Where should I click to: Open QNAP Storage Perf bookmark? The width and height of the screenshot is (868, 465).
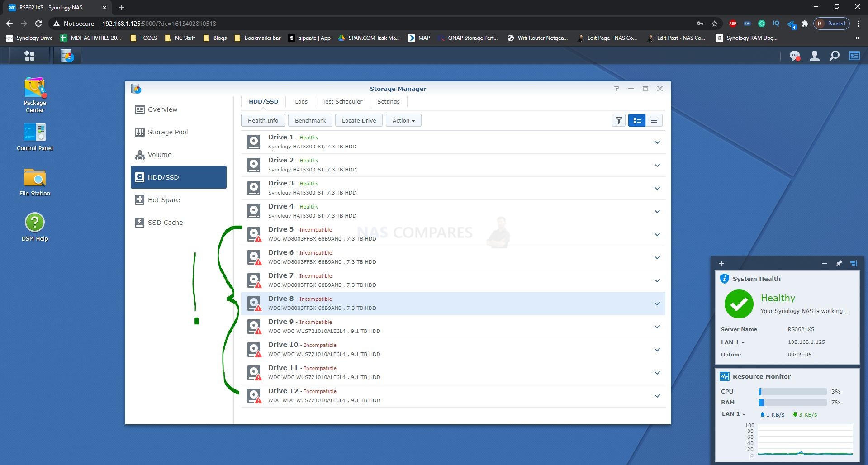(x=468, y=38)
